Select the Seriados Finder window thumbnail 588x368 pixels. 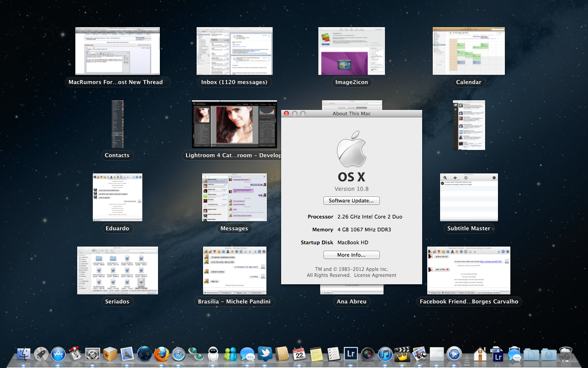pos(118,270)
